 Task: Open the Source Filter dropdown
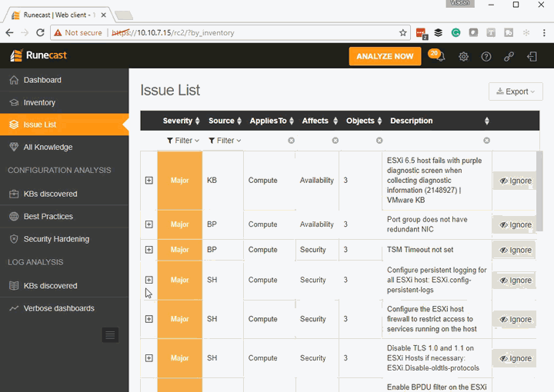point(225,141)
